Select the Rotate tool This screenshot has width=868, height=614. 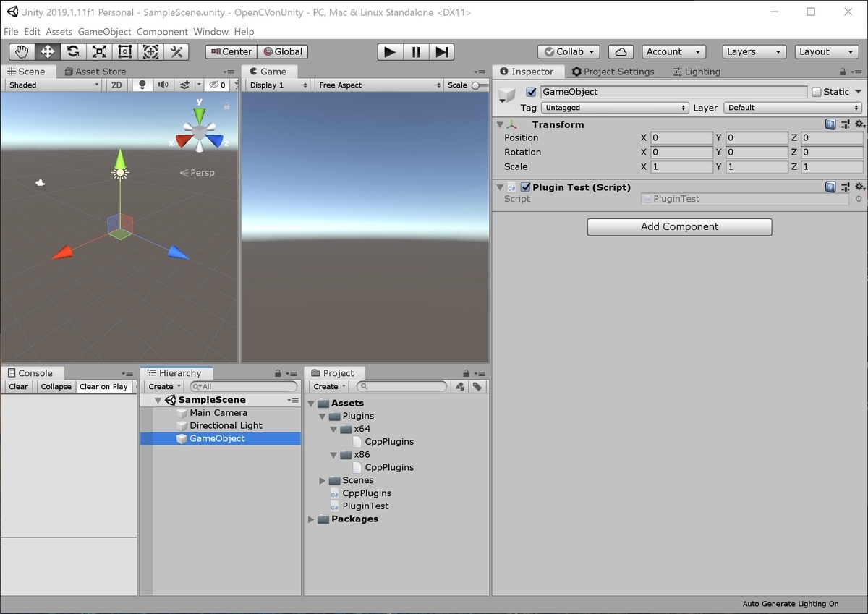[x=74, y=51]
